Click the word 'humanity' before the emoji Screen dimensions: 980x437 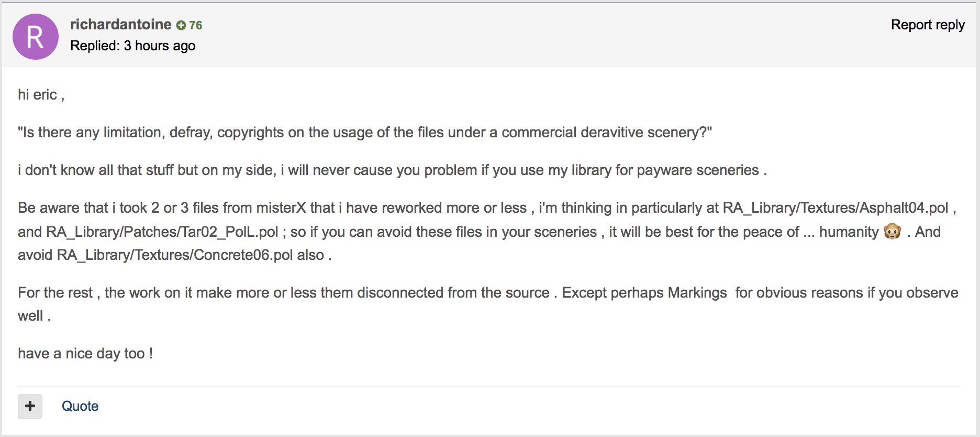[x=849, y=232]
